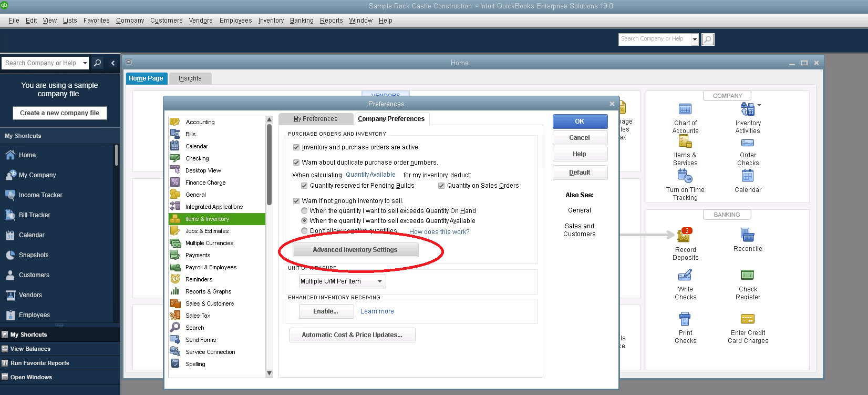Collapse the left sidebar with arrow button

click(112, 63)
